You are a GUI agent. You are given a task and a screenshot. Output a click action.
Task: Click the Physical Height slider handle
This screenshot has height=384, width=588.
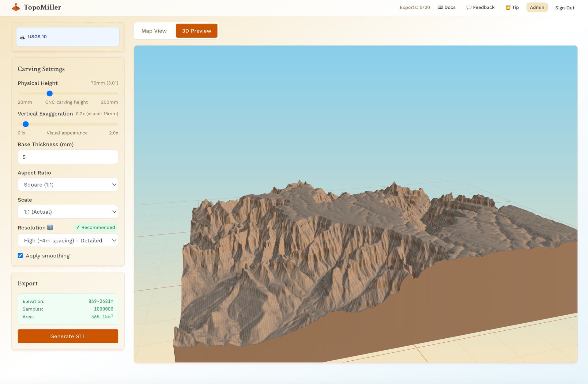50,93
